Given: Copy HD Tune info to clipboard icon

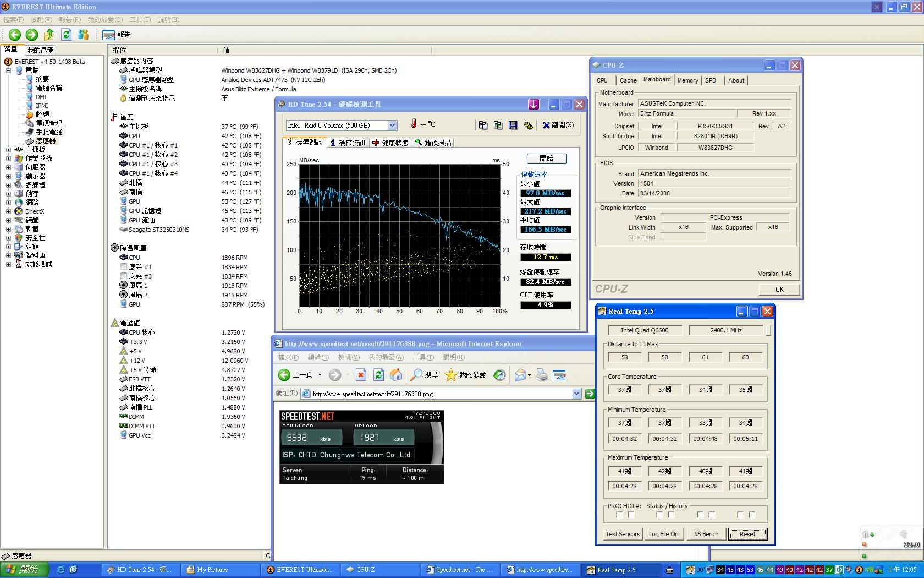Looking at the screenshot, I should click(483, 126).
